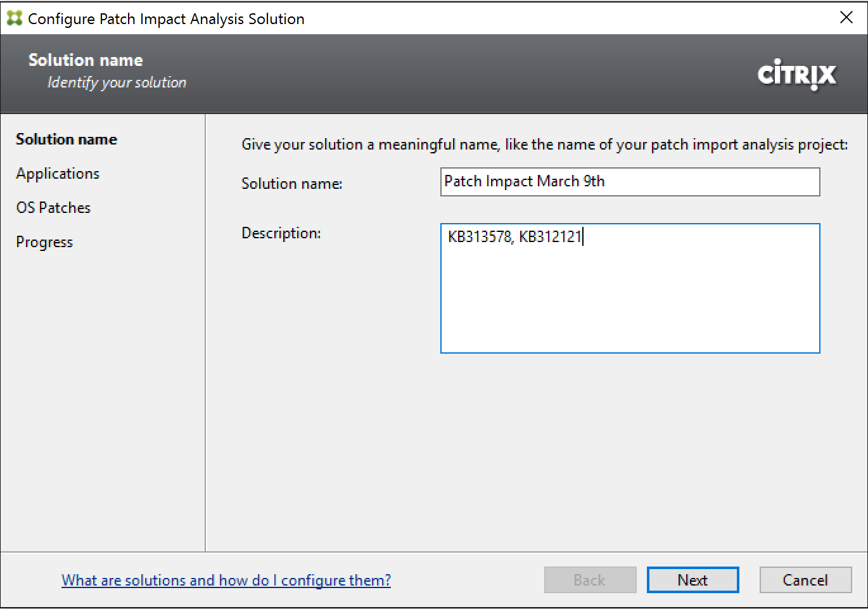Click the window title text in title bar
This screenshot has width=868, height=609.
166,19
